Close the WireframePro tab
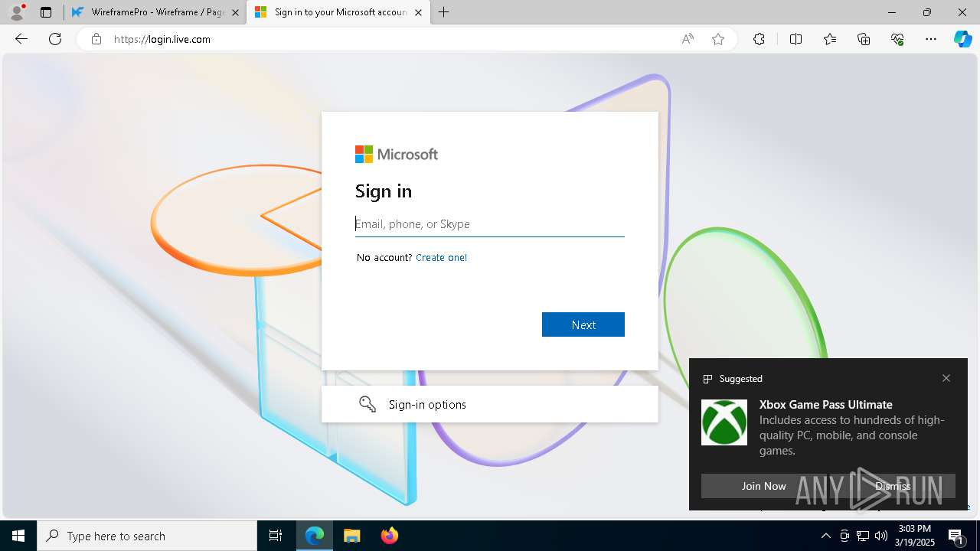This screenshot has width=980, height=551. click(x=235, y=13)
